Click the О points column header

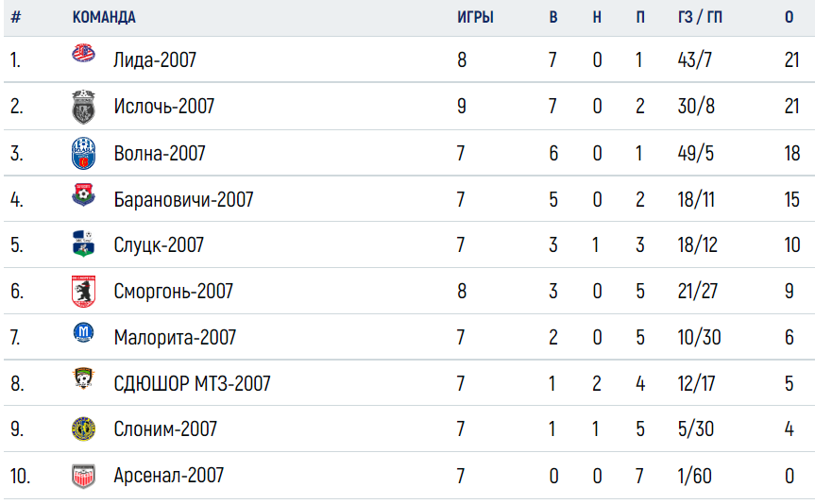(x=789, y=17)
